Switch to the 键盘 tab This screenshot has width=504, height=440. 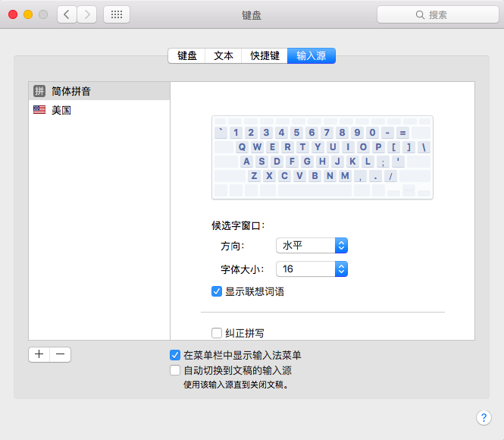tap(187, 55)
